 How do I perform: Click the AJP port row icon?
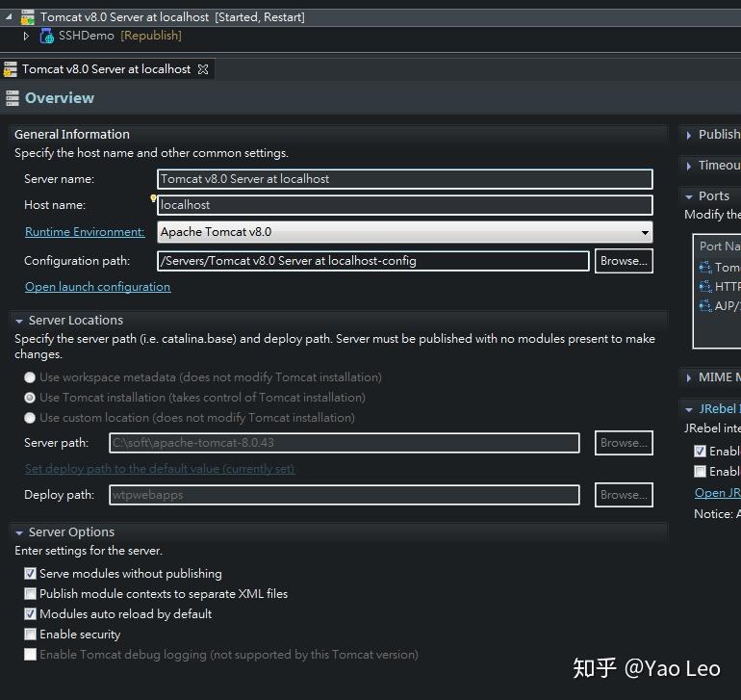tap(705, 305)
